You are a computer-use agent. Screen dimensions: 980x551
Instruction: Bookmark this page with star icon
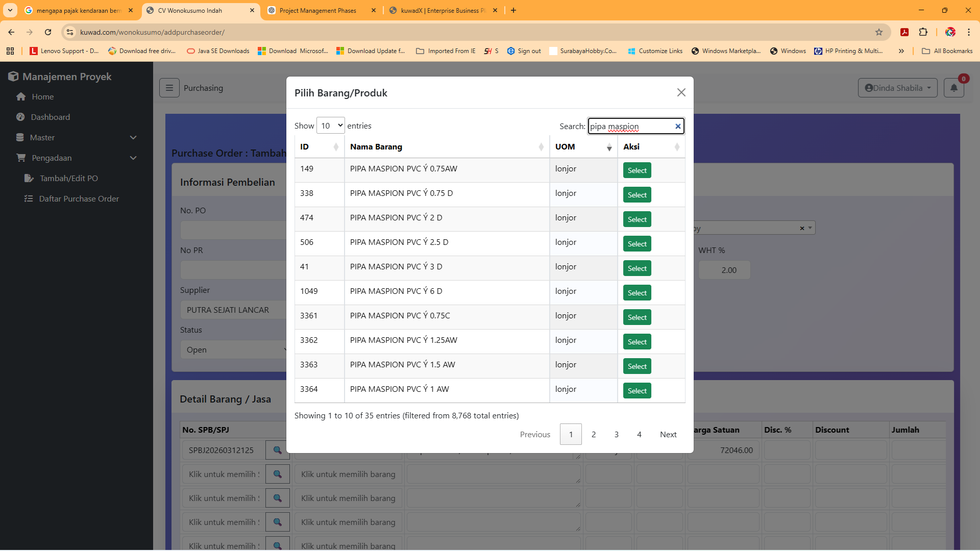[878, 32]
